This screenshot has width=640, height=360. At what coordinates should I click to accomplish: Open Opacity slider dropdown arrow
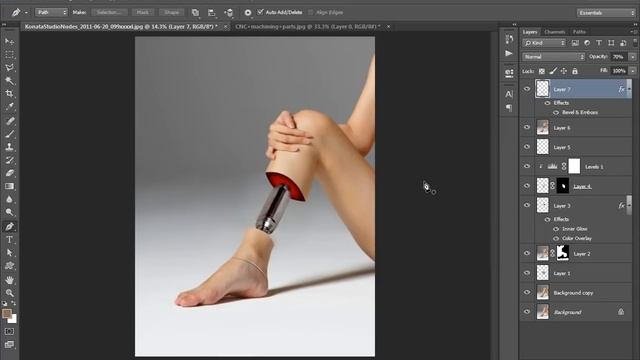coord(633,57)
